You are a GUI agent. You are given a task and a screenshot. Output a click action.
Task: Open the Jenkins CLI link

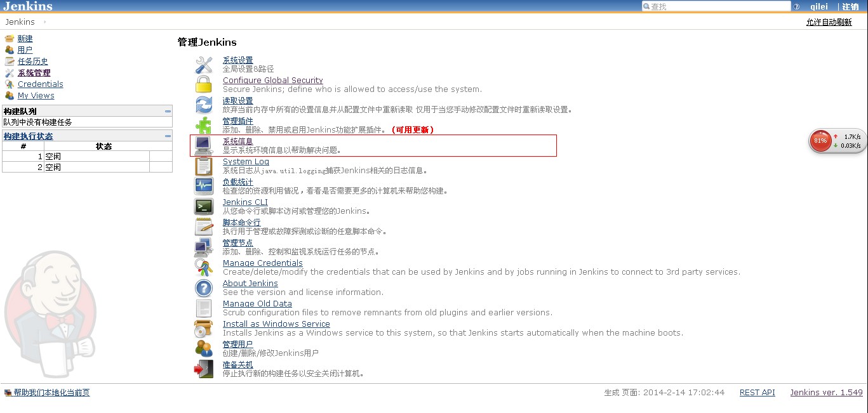tap(246, 202)
